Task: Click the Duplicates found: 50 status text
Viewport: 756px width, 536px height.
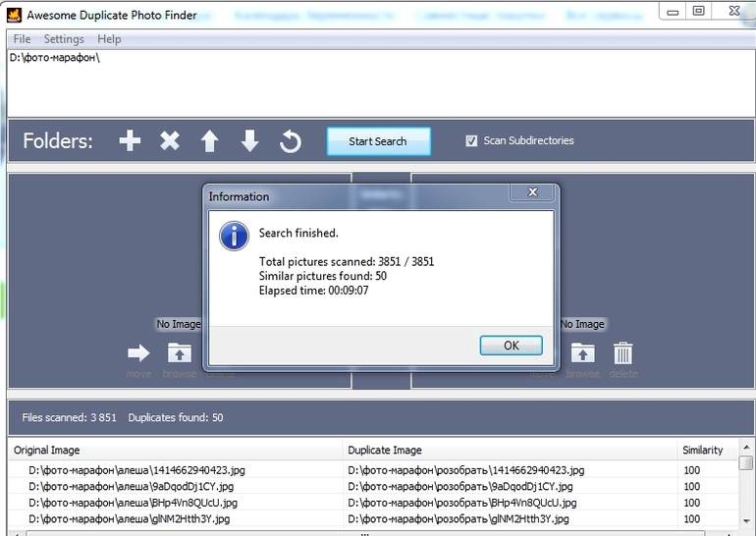Action: coord(176,418)
